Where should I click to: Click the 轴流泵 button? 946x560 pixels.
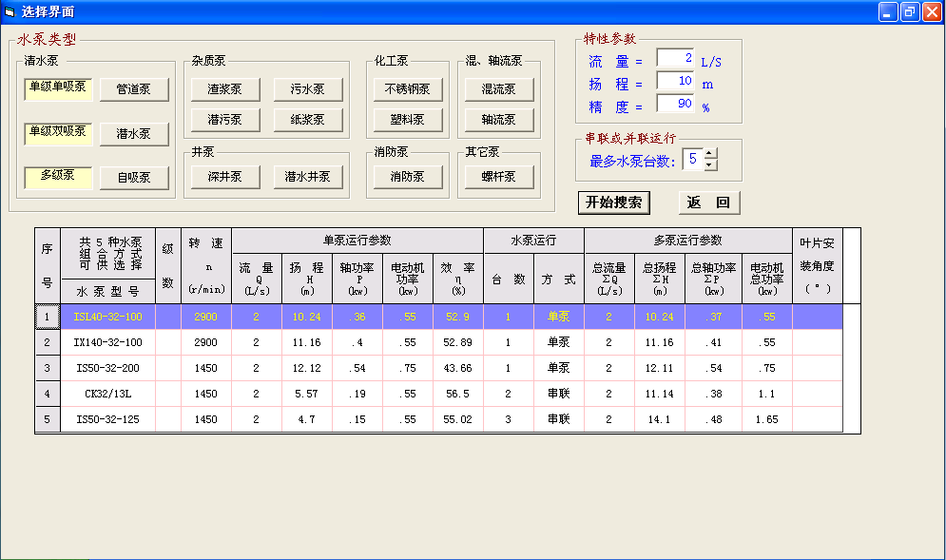499,120
